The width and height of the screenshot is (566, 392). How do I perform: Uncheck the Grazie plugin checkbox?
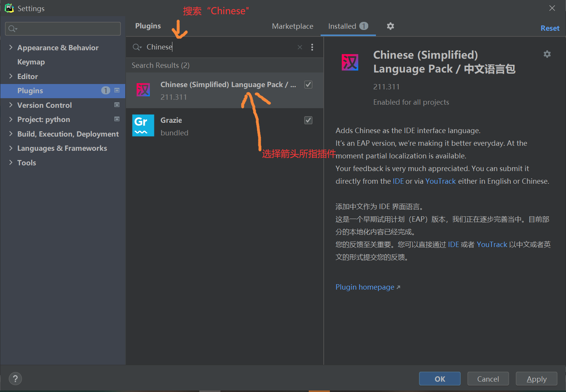coord(308,120)
